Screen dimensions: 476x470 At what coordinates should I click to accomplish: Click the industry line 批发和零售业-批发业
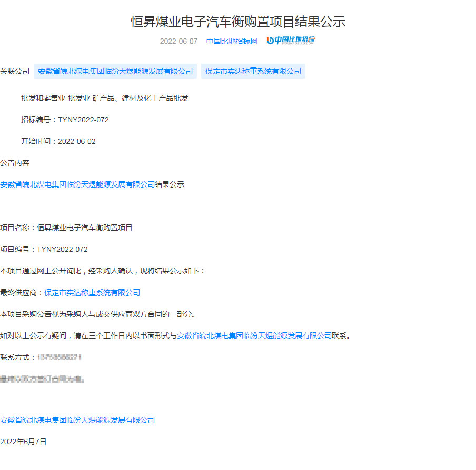[104, 98]
